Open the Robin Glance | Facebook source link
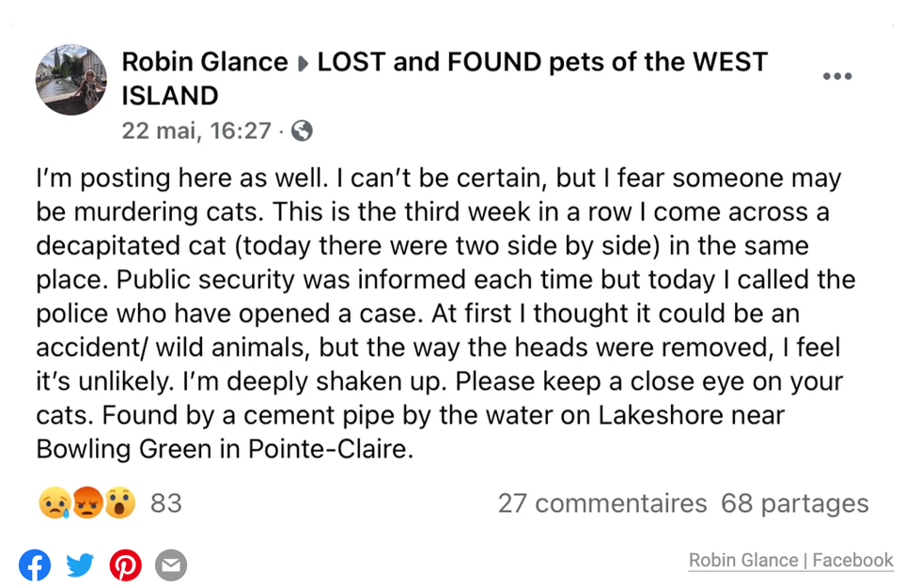The width and height of the screenshot is (921, 588). (x=790, y=561)
